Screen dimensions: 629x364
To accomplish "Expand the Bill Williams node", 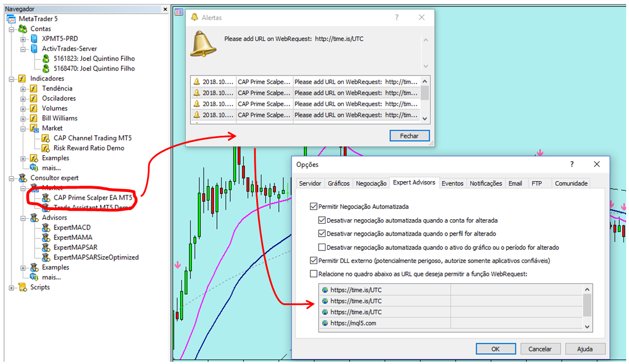I will pyautogui.click(x=23, y=119).
